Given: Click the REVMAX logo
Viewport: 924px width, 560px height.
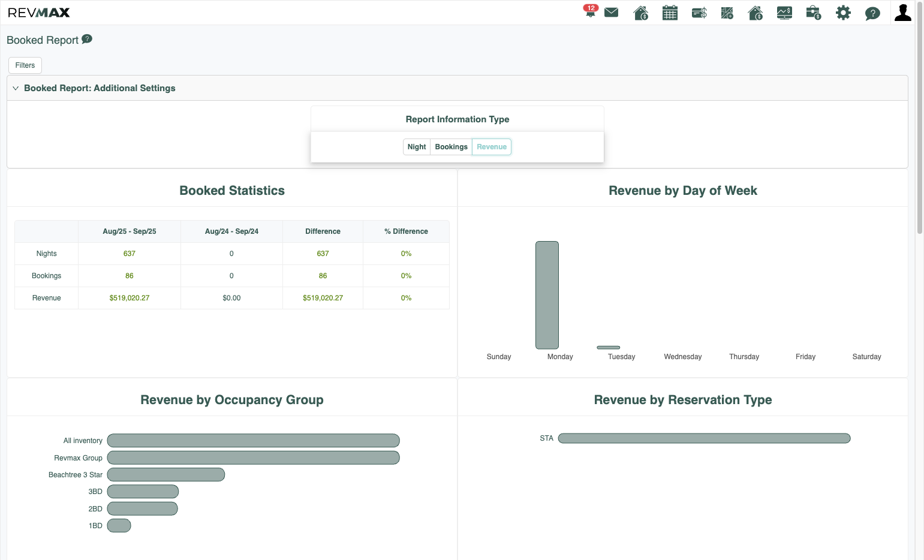Looking at the screenshot, I should point(39,13).
